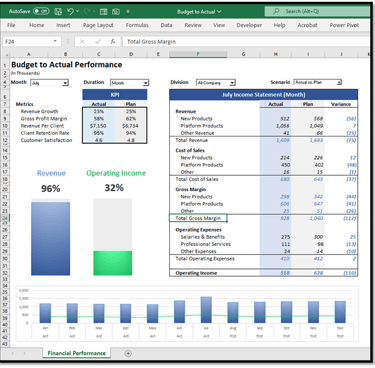Image resolution: width=375 pixels, height=368 pixels.
Task: Click the previous sheet navigation arrow
Action: tap(12, 353)
